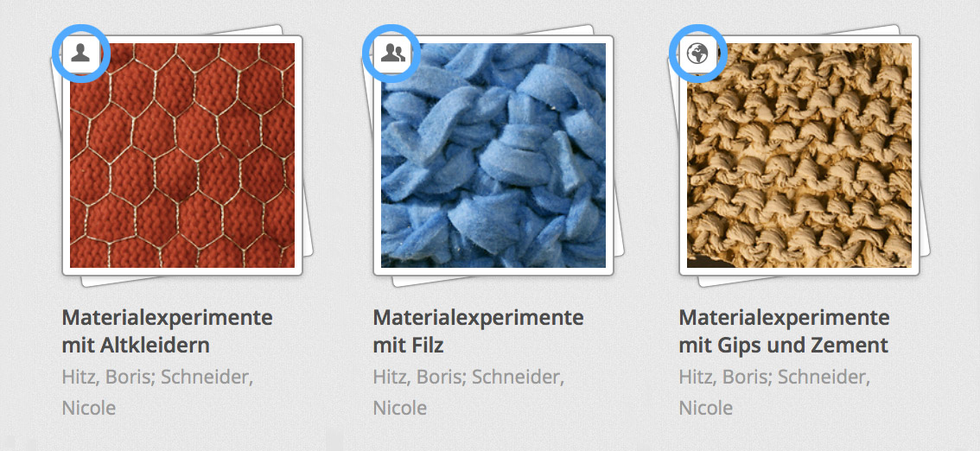Open Materialexperimente mit Altkleidern title

167,331
